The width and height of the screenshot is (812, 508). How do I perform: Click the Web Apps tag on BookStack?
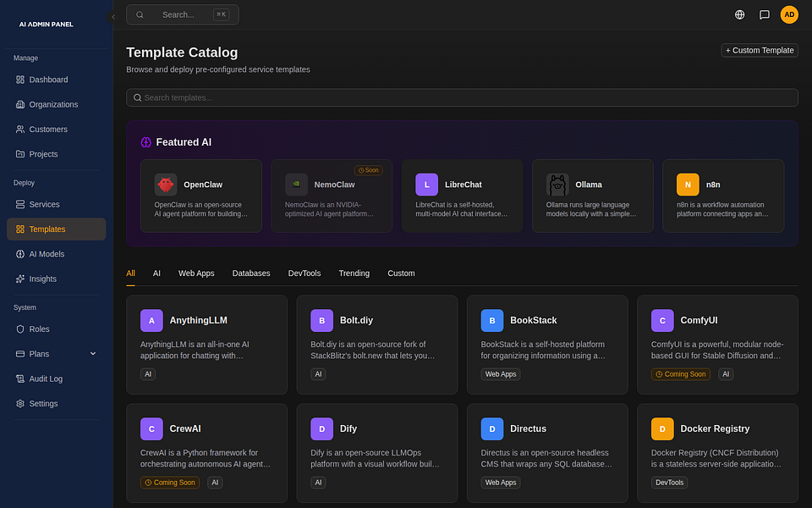point(500,374)
